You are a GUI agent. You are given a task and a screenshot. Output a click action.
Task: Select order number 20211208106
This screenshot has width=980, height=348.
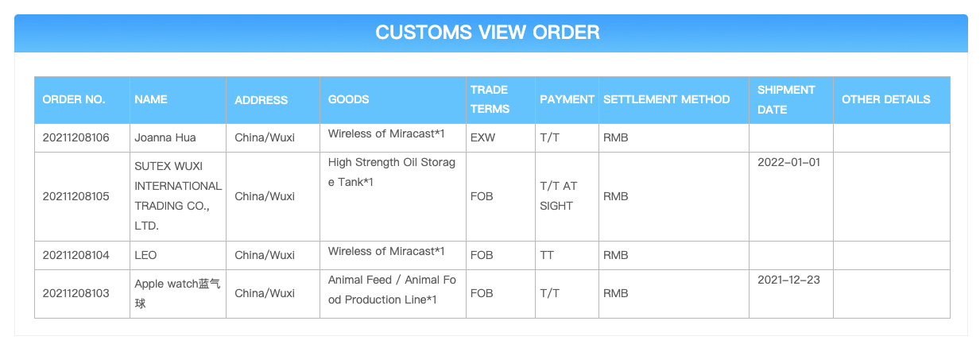click(76, 137)
